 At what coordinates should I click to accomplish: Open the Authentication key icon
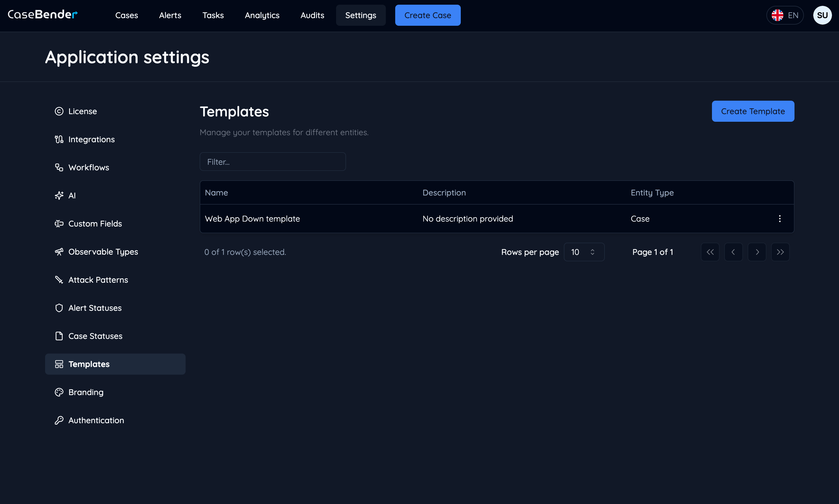click(59, 421)
